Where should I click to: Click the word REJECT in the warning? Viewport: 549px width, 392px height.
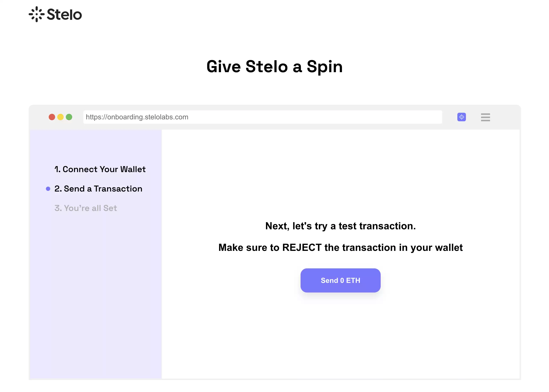[x=301, y=247]
